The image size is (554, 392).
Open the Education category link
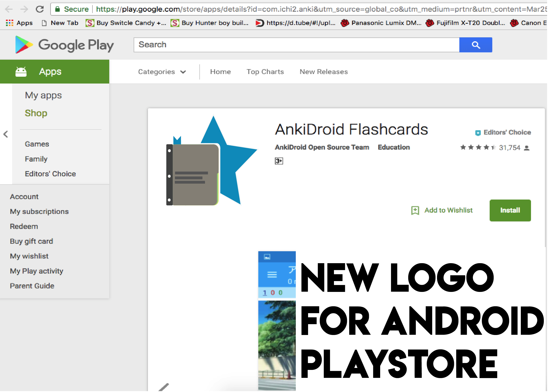(x=394, y=147)
